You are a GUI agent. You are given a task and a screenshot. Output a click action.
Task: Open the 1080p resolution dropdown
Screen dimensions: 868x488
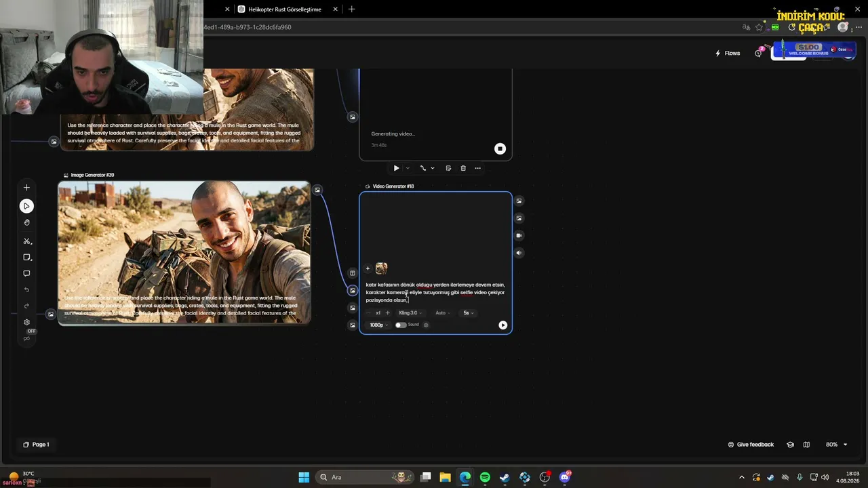(x=378, y=325)
